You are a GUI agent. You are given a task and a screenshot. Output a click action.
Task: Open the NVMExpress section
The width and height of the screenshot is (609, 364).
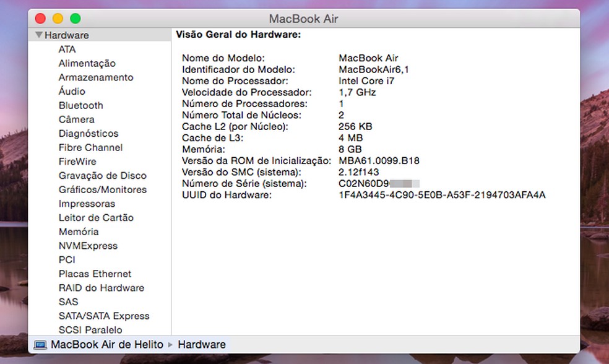[88, 246]
